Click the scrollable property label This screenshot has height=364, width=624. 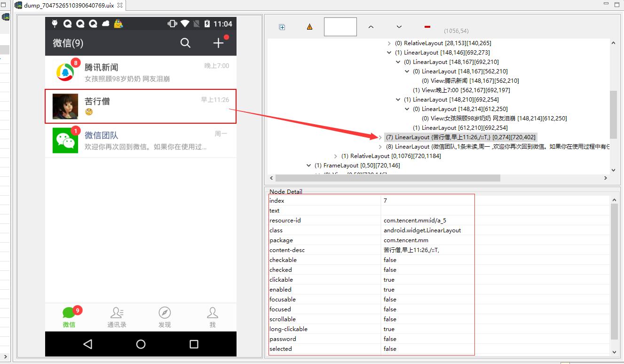283,319
